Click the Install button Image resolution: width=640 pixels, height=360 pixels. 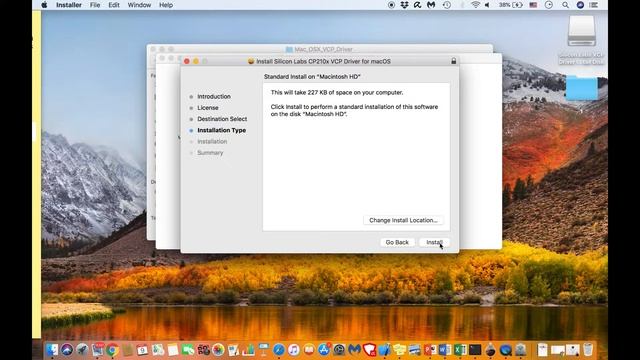point(434,242)
